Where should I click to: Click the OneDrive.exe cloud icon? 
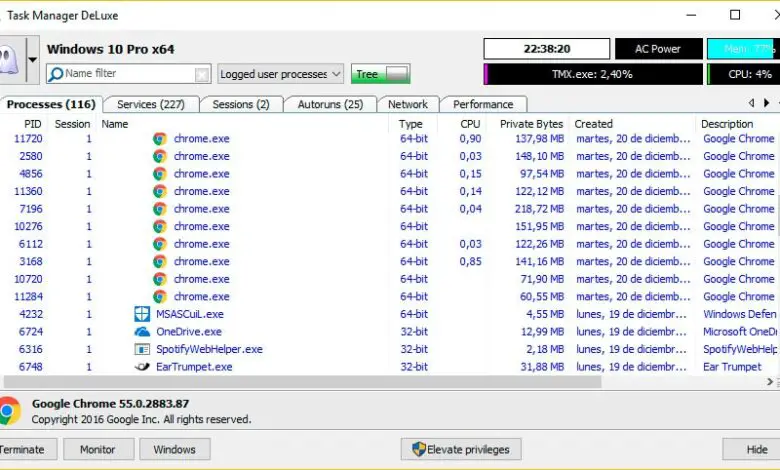(142, 331)
